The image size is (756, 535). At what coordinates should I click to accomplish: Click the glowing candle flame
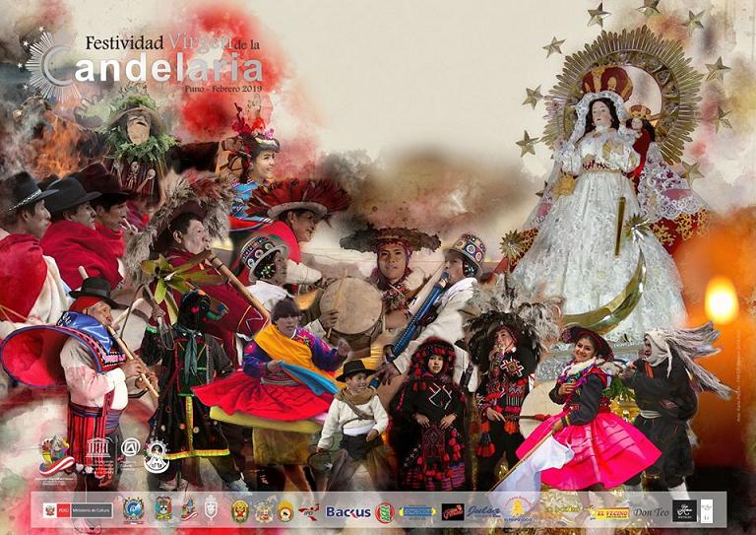(722, 300)
